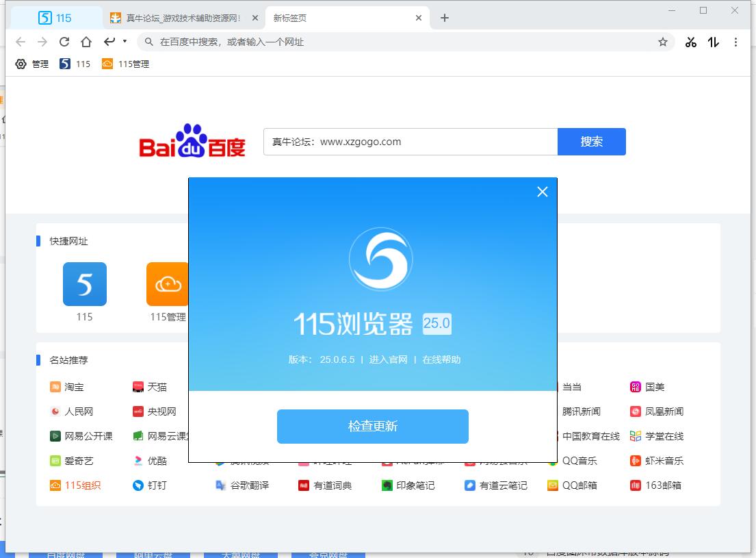Viewport: 756px width, 558px height.
Task: Open 学堂在线 site link
Action: [x=657, y=436]
